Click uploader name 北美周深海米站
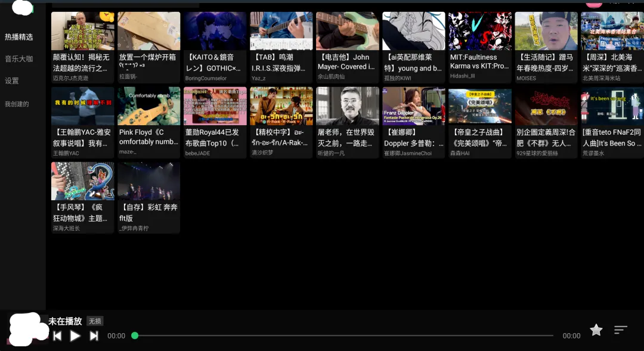This screenshot has height=351, width=644. tap(602, 78)
